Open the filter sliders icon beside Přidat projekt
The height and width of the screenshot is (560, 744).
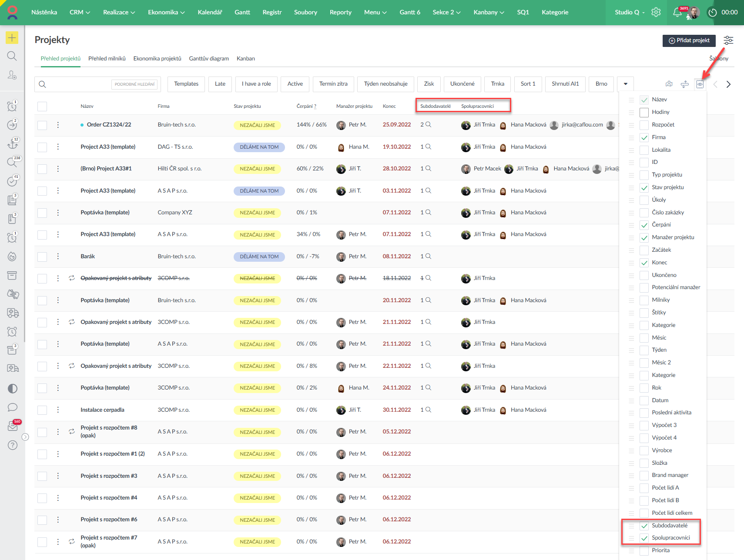tap(728, 40)
